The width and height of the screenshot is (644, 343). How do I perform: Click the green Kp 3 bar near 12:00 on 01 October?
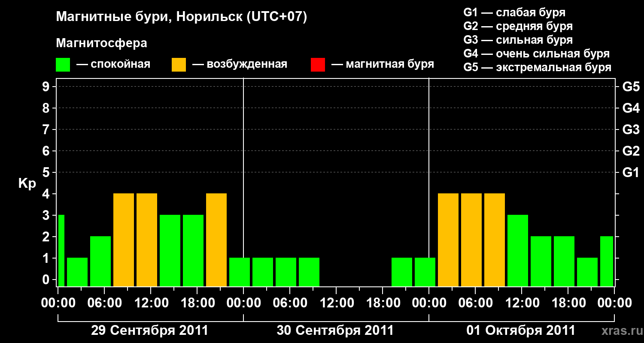coord(518,250)
